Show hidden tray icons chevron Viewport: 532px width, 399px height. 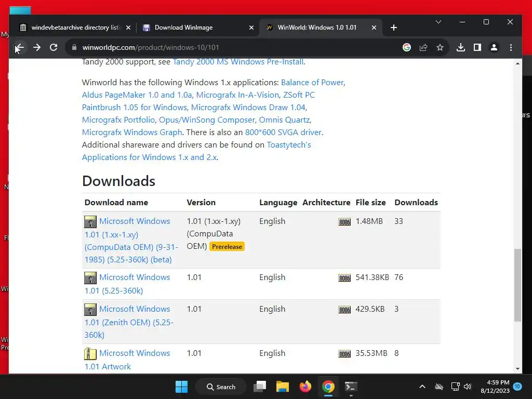pos(422,387)
